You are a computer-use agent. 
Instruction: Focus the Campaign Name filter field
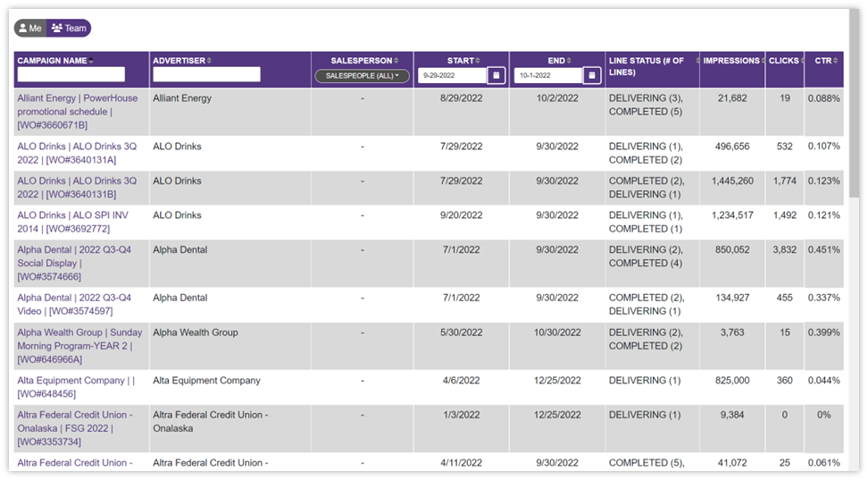click(x=71, y=74)
